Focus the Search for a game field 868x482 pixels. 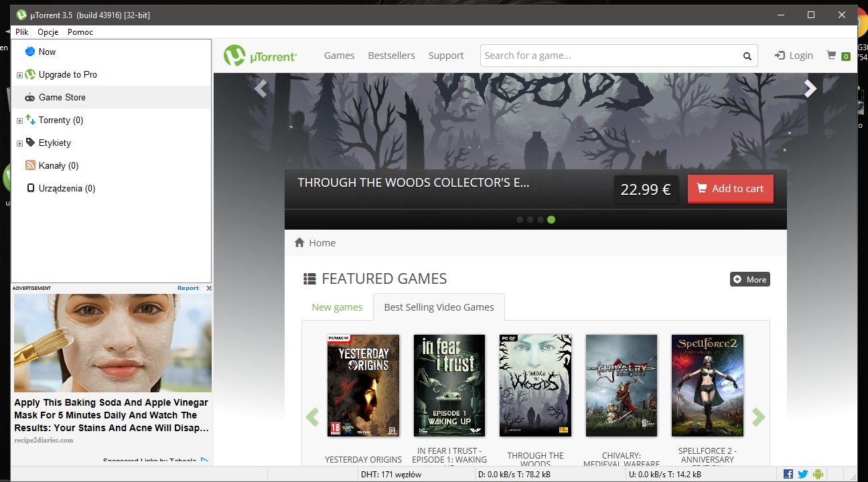(611, 56)
